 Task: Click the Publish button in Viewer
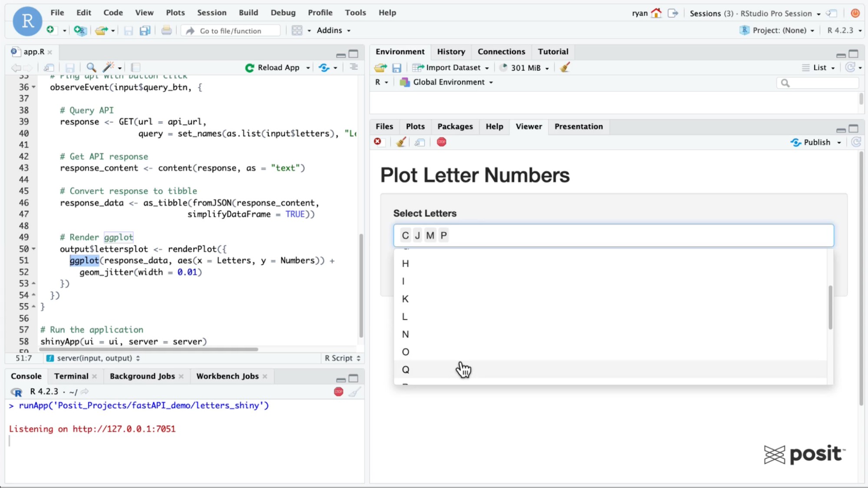(x=811, y=142)
